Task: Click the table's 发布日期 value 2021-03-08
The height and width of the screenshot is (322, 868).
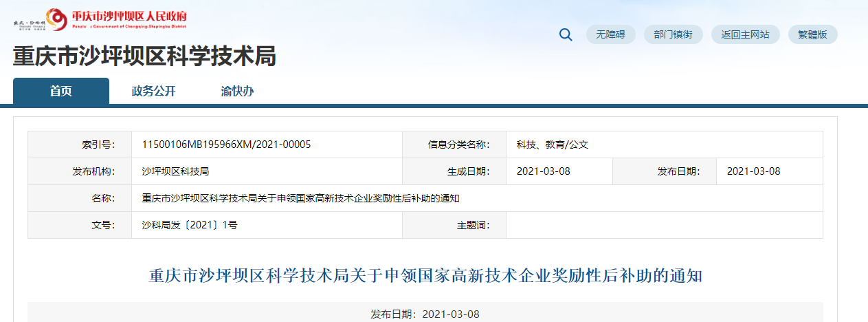Action: click(x=753, y=171)
